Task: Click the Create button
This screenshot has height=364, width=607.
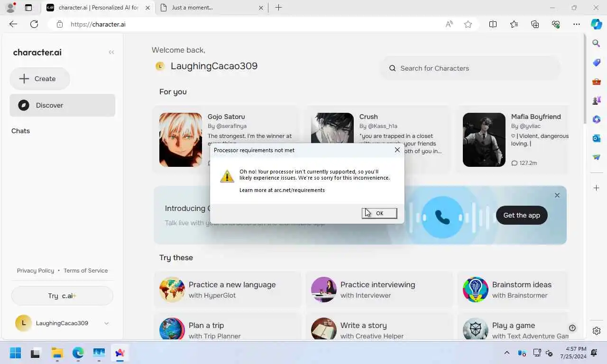Action: point(40,79)
